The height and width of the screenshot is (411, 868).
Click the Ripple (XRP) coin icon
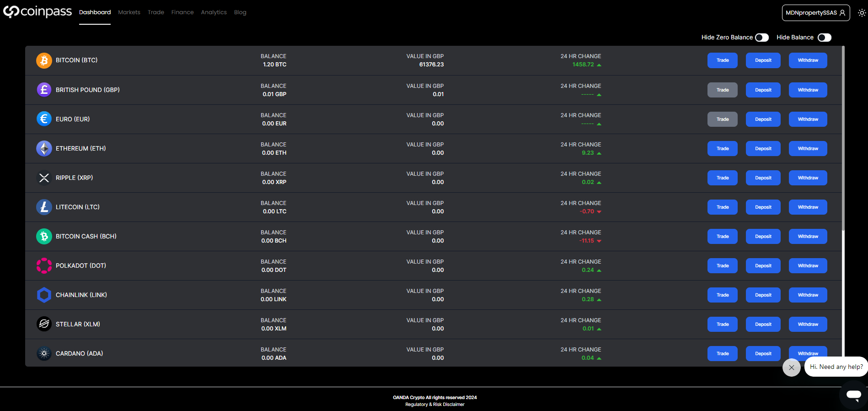(x=44, y=178)
